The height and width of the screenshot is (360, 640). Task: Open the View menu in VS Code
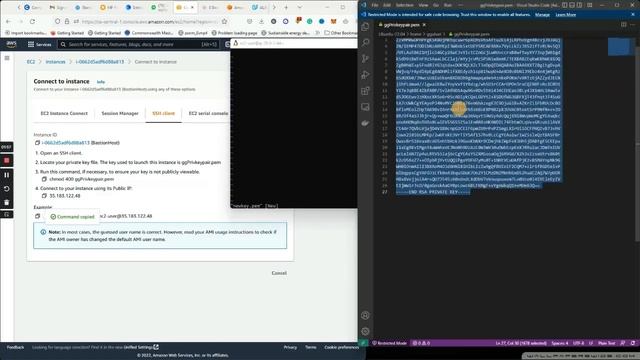[x=423, y=5]
